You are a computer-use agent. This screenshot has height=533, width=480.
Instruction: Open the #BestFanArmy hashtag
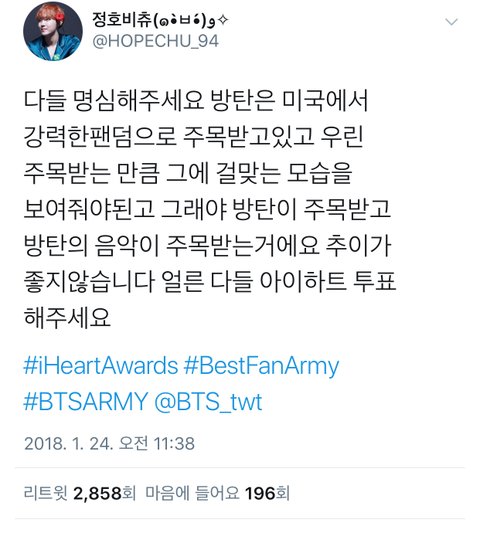pyautogui.click(x=261, y=366)
